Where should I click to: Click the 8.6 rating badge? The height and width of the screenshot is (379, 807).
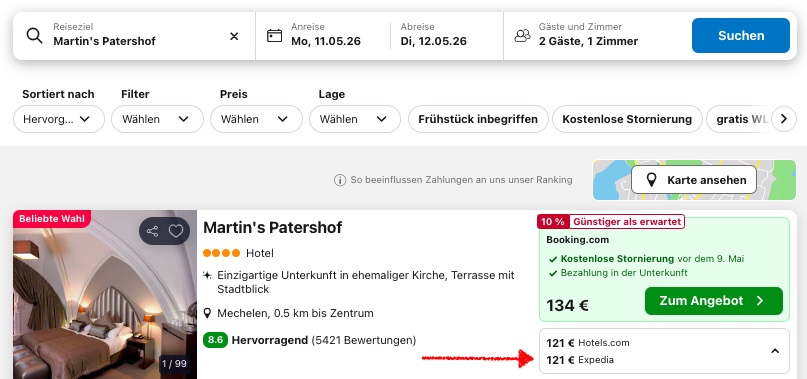coord(215,340)
